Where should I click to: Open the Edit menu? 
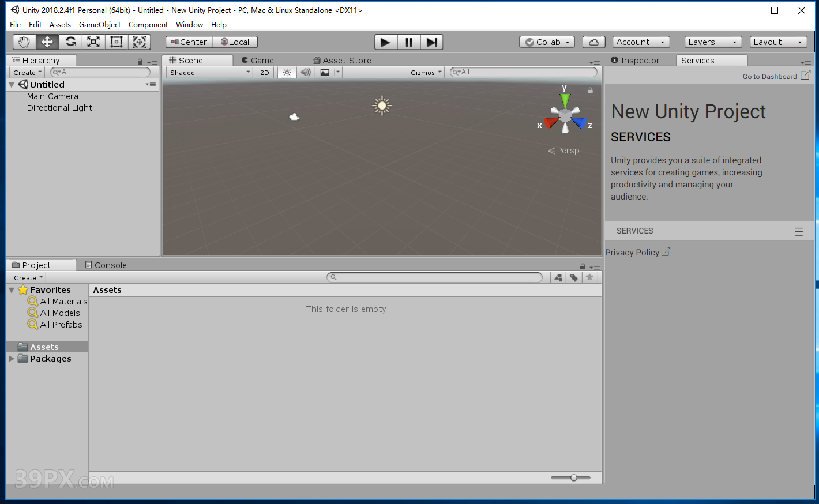[x=35, y=25]
